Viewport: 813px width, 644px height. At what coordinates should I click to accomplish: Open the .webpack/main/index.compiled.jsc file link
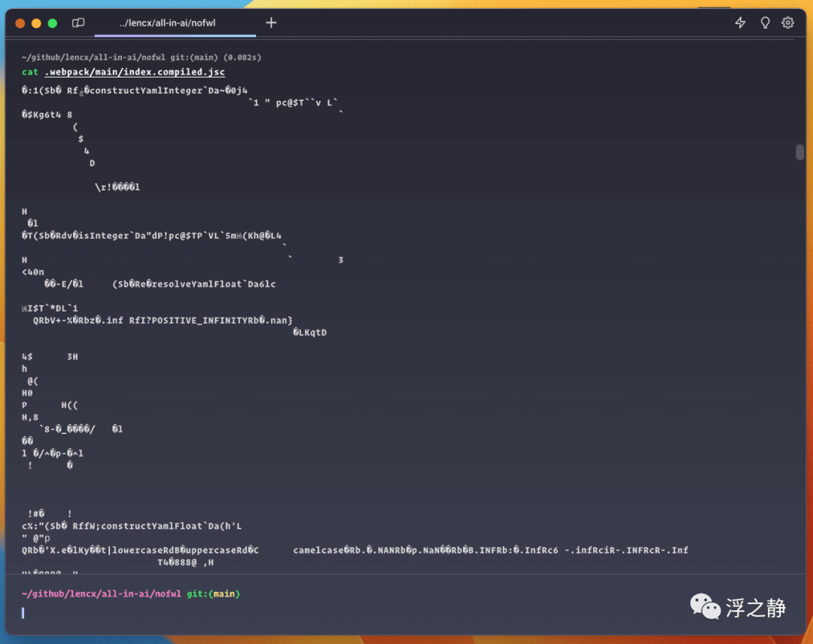(x=135, y=72)
